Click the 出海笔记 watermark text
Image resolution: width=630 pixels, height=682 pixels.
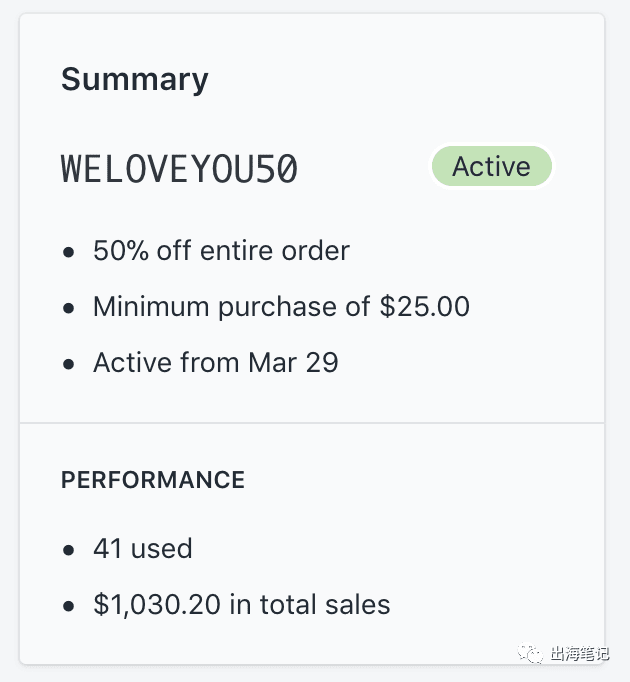[579, 655]
